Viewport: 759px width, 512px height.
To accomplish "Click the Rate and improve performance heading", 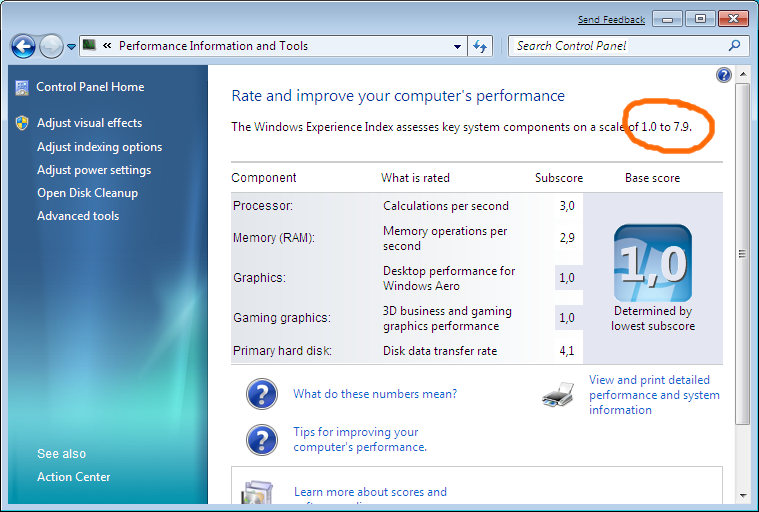I will pyautogui.click(x=398, y=96).
